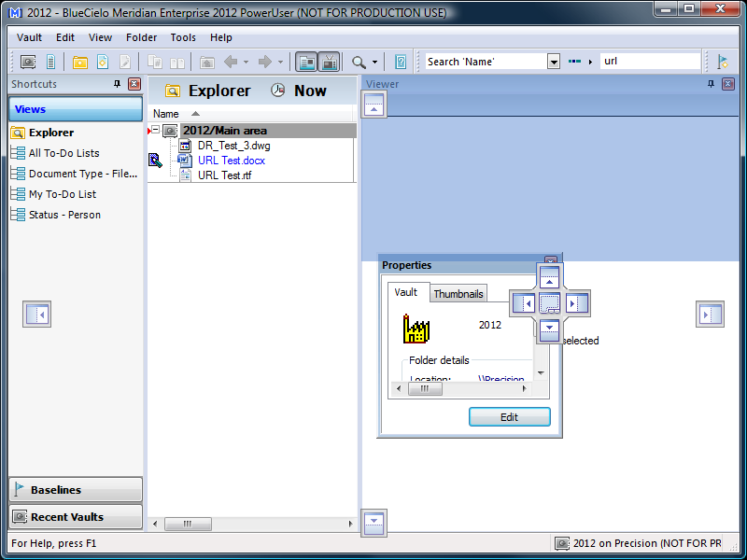Toggle the Viewer panel pin

pos(711,84)
